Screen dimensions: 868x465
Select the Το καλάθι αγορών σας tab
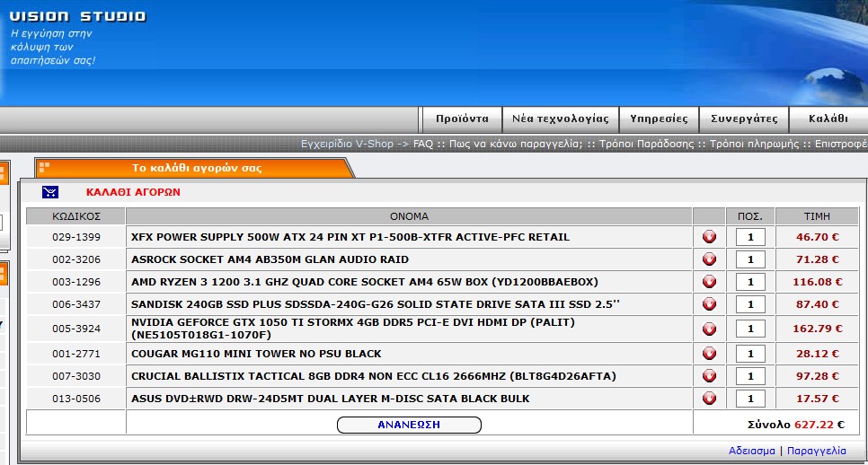[x=196, y=168]
